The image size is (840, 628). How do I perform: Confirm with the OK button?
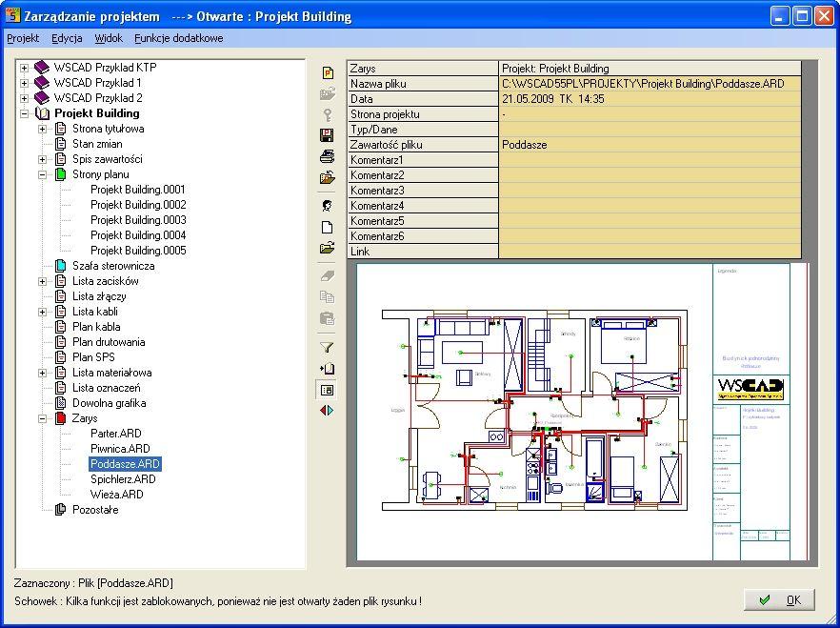[x=779, y=600]
